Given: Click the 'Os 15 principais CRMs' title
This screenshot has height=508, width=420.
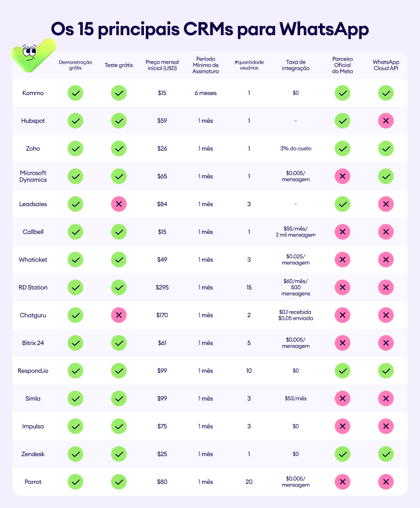Looking at the screenshot, I should coord(209,28).
